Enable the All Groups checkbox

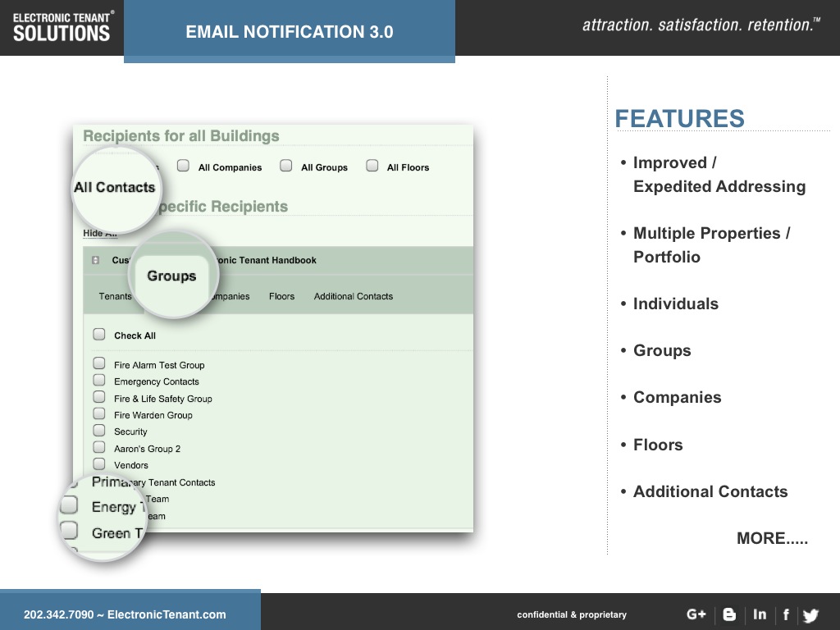(286, 166)
